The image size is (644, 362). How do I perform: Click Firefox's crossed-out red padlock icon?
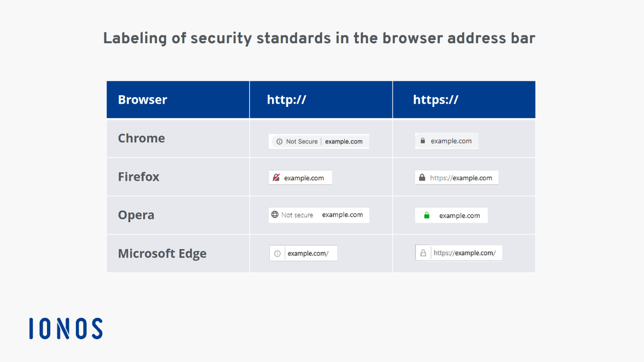(x=276, y=178)
